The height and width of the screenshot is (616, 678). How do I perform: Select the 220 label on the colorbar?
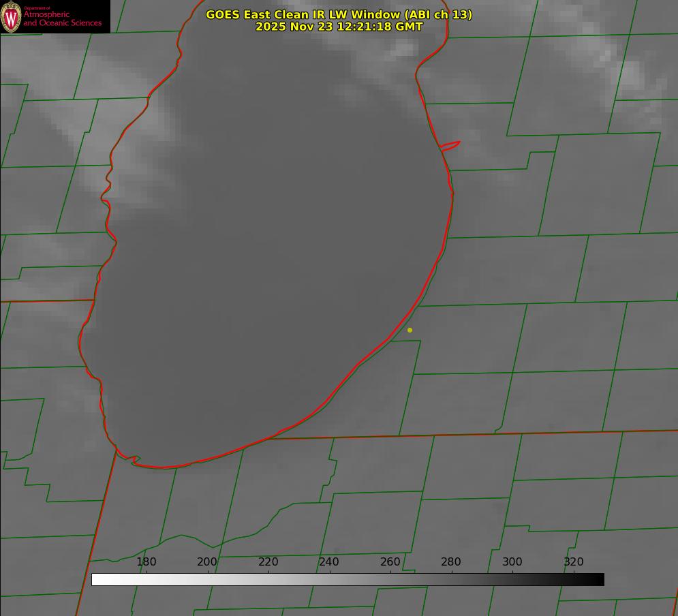coord(268,562)
